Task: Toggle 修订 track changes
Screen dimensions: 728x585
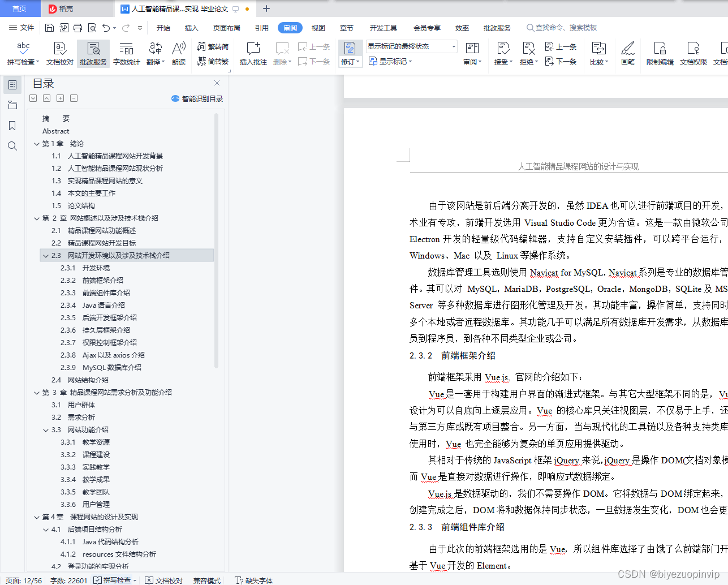Action: point(350,53)
